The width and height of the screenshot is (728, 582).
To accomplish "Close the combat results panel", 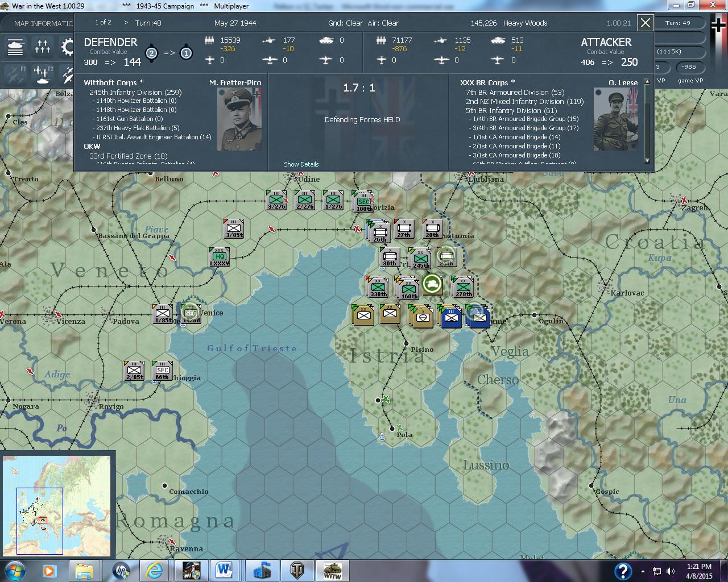I will [x=645, y=23].
